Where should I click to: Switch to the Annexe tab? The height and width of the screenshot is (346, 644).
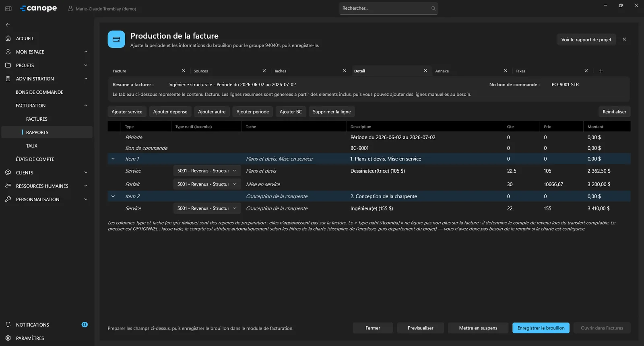click(442, 71)
